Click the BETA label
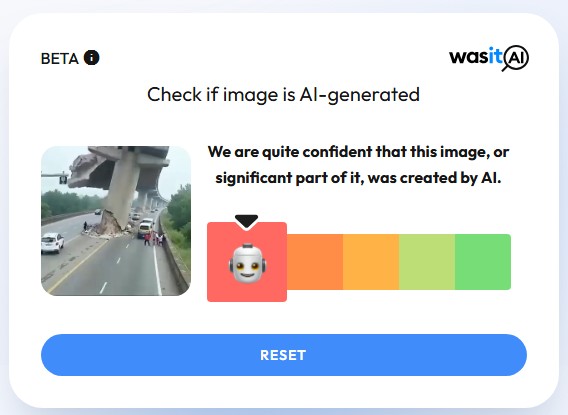 click(x=60, y=59)
